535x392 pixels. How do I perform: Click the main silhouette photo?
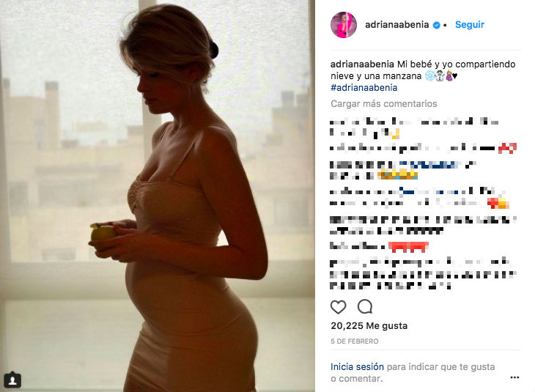(158, 196)
